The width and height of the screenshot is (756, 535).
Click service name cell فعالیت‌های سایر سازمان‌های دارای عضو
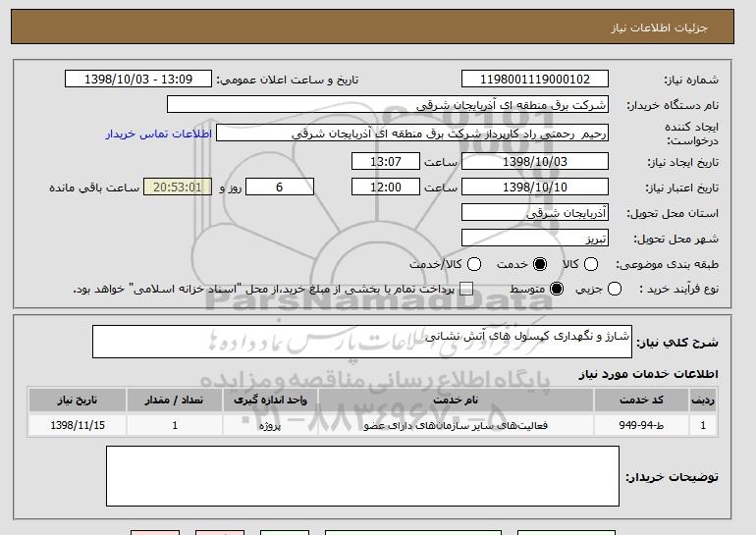click(x=456, y=425)
